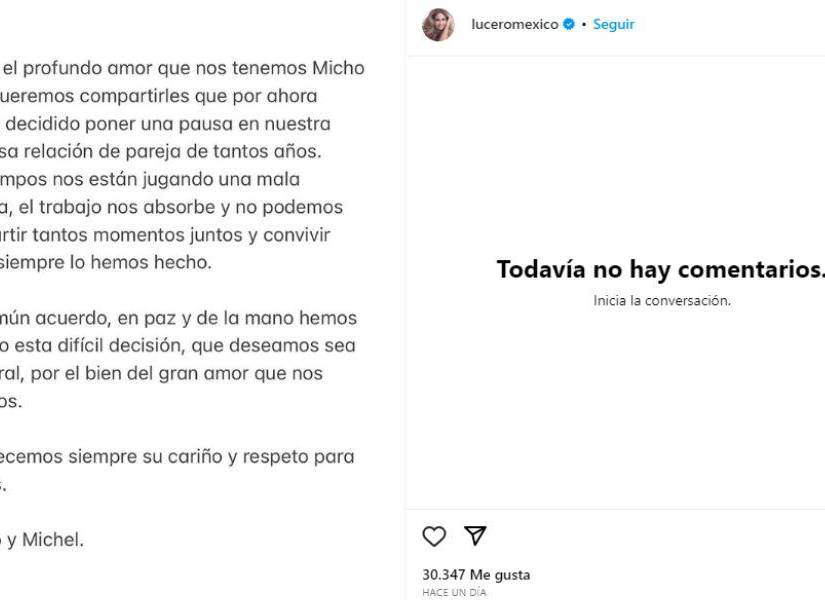
Task: Click the line esta difícil decisión
Action: click(176, 346)
